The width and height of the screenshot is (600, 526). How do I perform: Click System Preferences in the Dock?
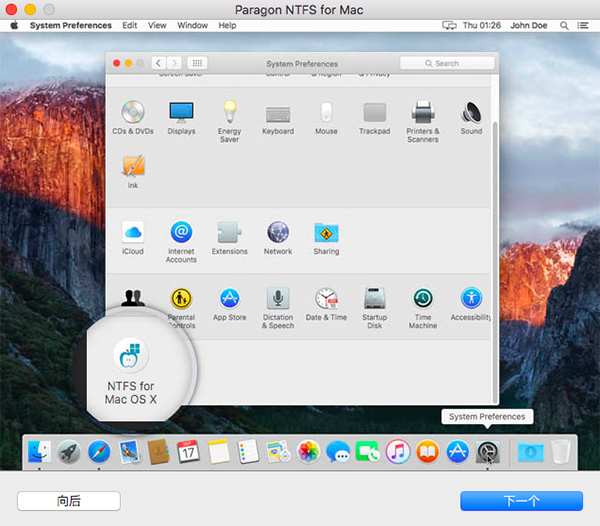tap(486, 452)
